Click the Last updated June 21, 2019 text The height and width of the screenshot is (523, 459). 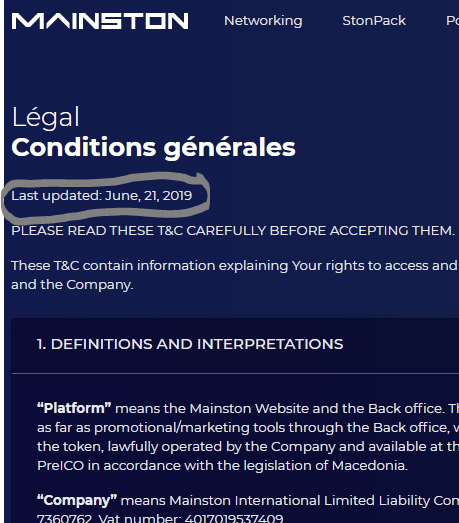[101, 195]
